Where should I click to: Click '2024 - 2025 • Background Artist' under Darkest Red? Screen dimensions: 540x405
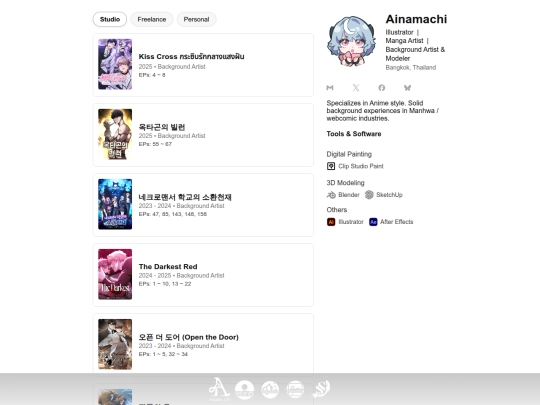click(181, 276)
